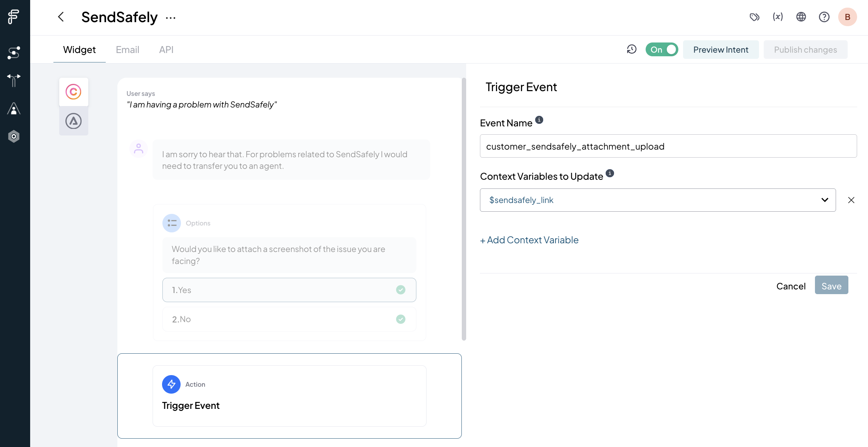Click the screenshot attachment question text
Image resolution: width=868 pixels, height=447 pixels.
289,255
